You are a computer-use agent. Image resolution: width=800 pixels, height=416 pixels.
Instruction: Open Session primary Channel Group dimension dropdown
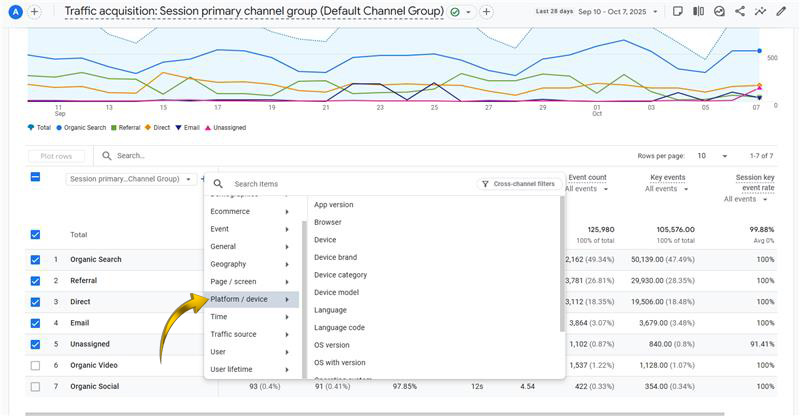coord(131,179)
